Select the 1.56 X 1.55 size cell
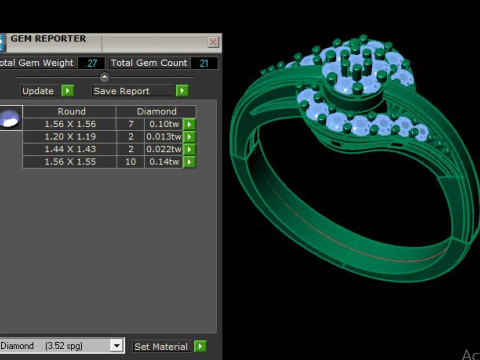This screenshot has height=360, width=480. tap(69, 162)
